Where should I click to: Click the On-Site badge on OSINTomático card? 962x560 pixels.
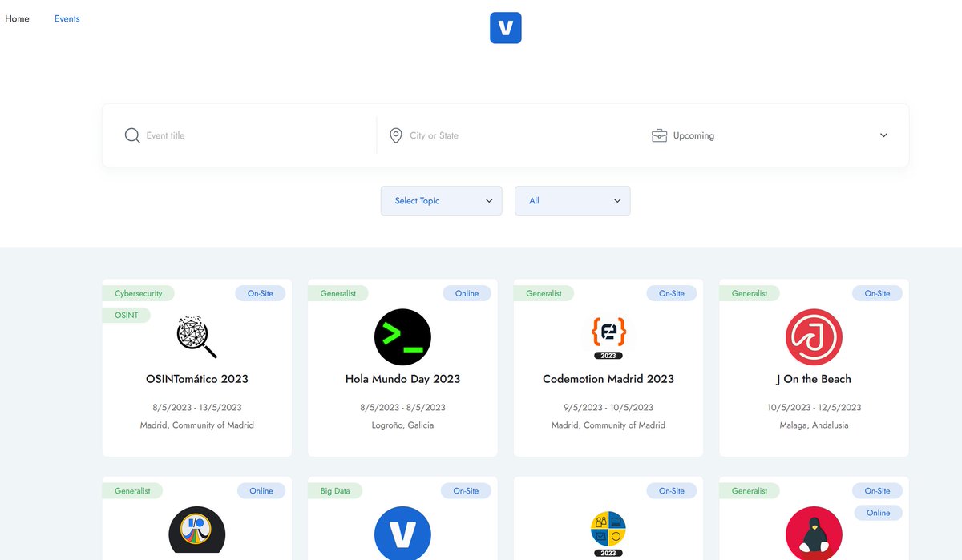(260, 293)
